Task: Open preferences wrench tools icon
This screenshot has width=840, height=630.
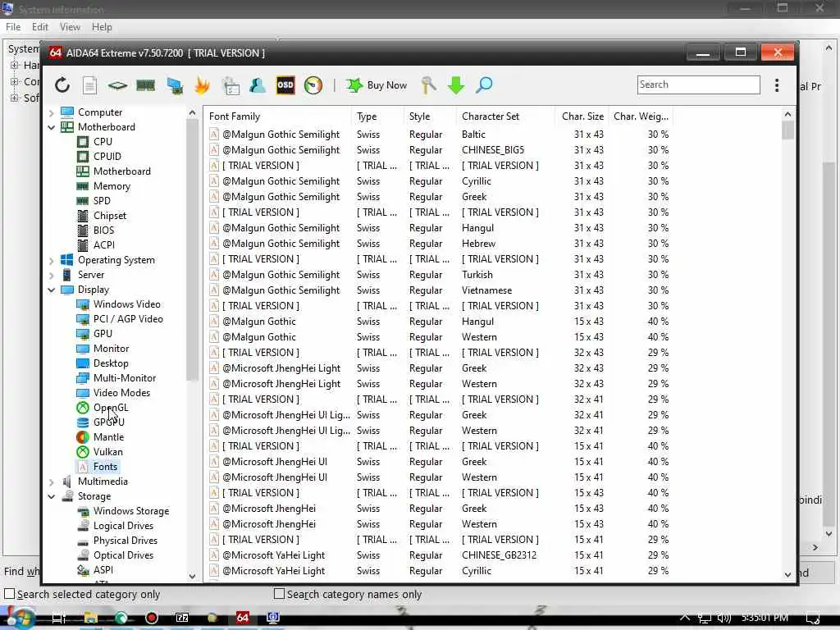Action: tap(428, 85)
